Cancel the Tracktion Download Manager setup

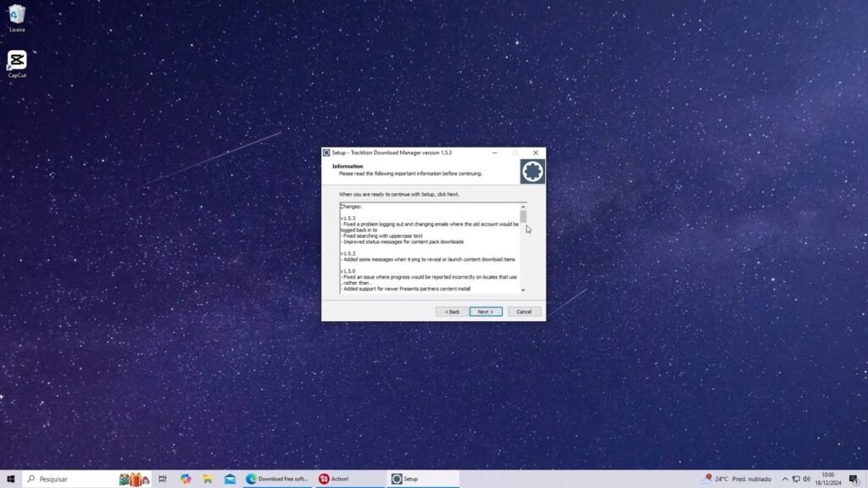[524, 312]
